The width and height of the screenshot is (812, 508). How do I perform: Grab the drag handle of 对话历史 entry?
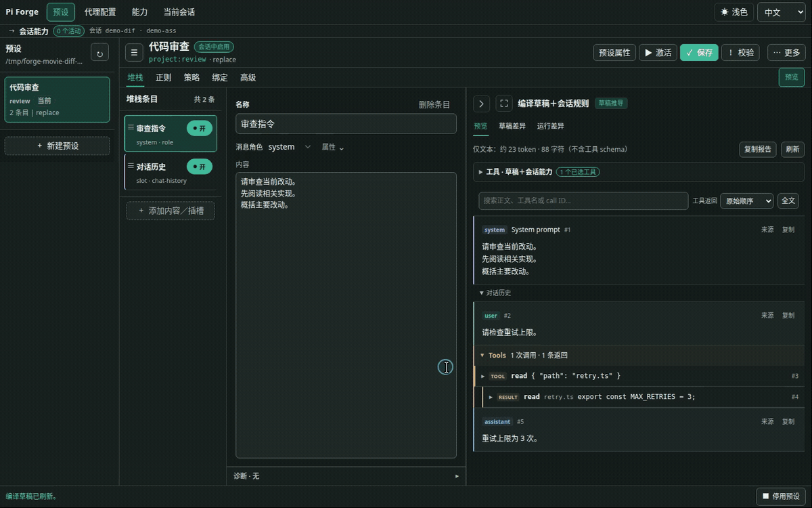pos(131,166)
